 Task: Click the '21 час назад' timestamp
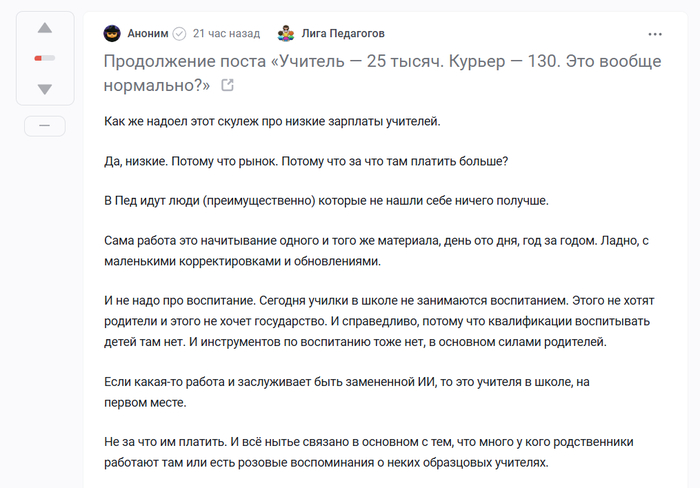(x=226, y=33)
